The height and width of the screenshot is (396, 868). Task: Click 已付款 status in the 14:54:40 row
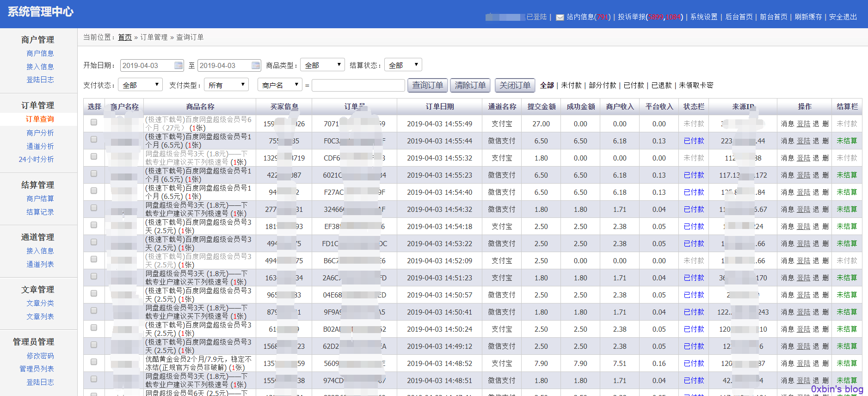pyautogui.click(x=694, y=192)
